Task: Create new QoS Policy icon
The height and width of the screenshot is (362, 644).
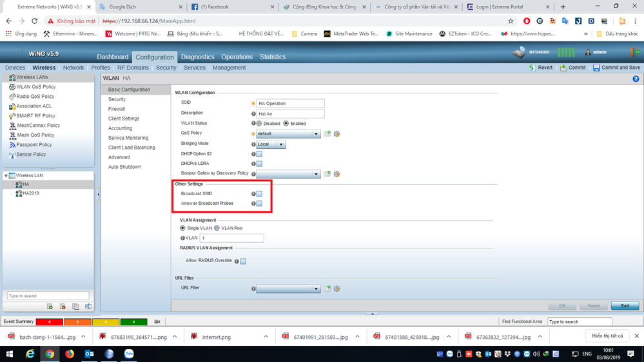Action: point(327,134)
